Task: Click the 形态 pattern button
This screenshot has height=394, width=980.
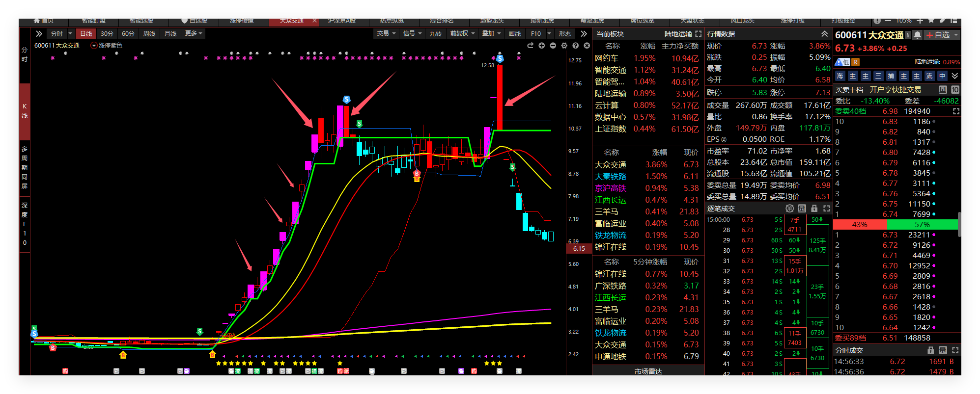Action: coord(564,33)
